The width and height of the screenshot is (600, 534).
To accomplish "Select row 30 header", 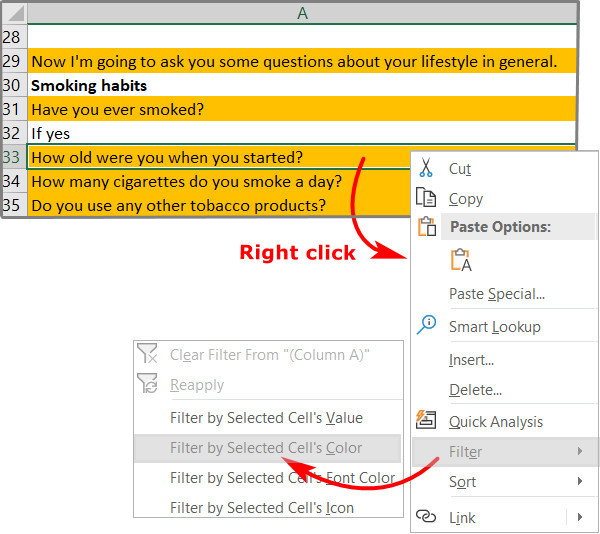I will [x=12, y=86].
